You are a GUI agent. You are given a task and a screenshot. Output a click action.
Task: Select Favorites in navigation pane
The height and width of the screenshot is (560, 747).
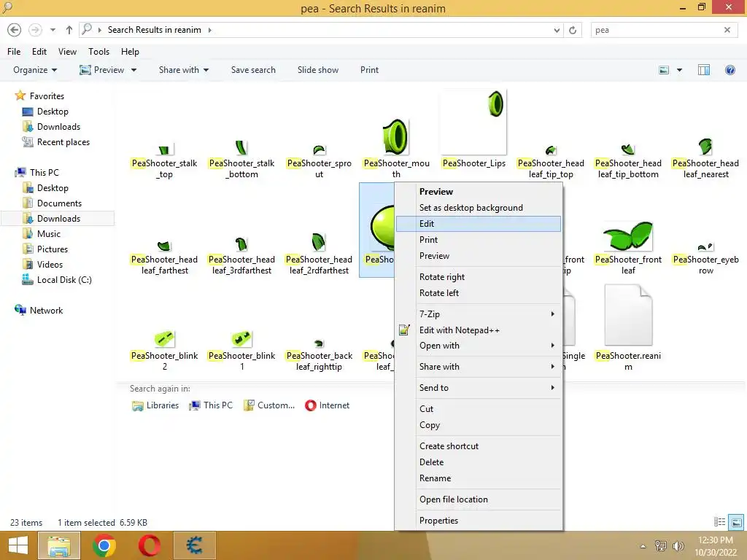point(47,96)
